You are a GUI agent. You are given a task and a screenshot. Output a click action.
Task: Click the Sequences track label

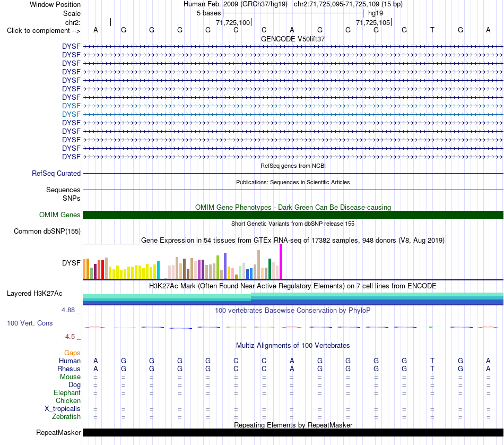pyautogui.click(x=63, y=190)
